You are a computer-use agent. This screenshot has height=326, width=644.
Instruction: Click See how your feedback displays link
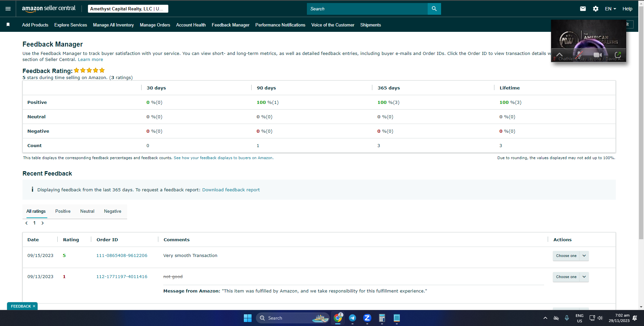[x=223, y=158]
